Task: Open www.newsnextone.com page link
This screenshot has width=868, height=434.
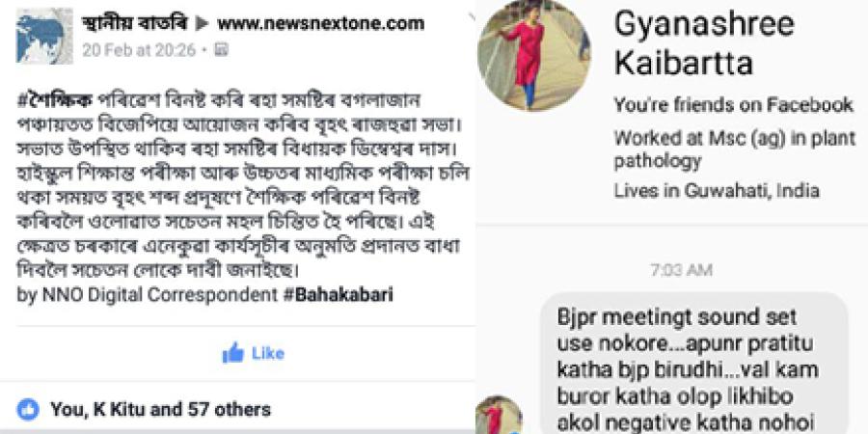Action: tap(320, 24)
